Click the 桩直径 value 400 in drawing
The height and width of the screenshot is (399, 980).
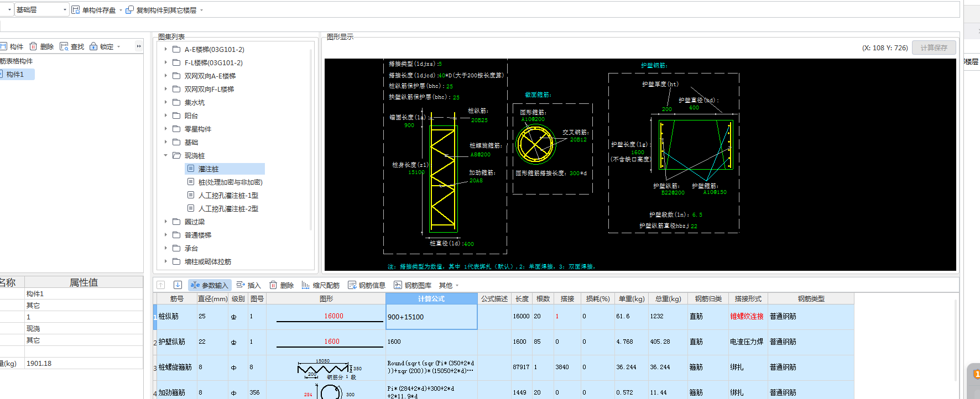point(468,244)
